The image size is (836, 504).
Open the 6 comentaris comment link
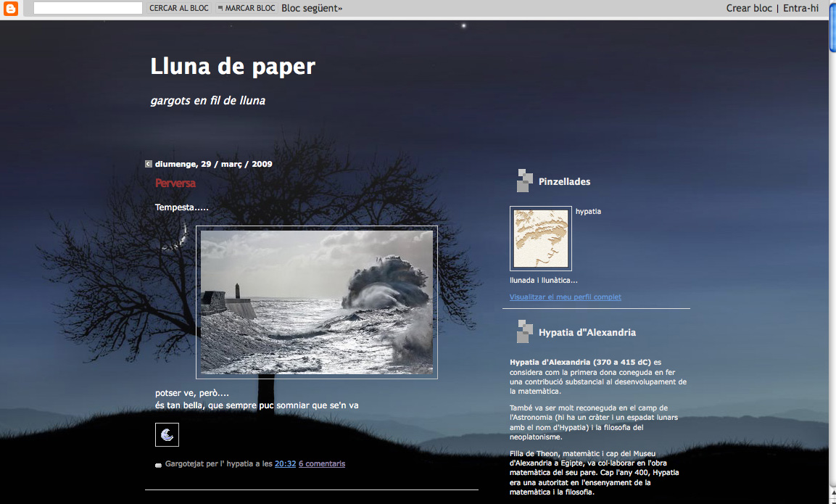pyautogui.click(x=321, y=463)
